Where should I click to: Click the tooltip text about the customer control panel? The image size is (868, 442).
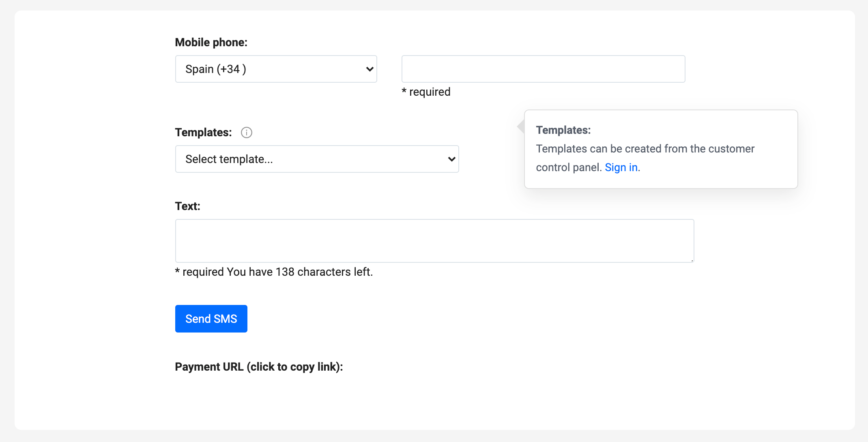click(x=645, y=158)
